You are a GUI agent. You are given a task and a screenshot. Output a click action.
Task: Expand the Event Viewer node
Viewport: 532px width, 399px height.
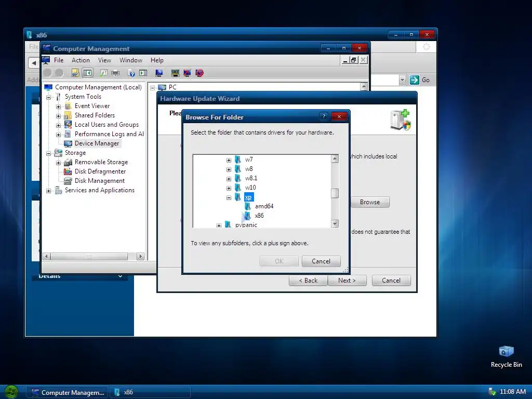pyautogui.click(x=58, y=107)
